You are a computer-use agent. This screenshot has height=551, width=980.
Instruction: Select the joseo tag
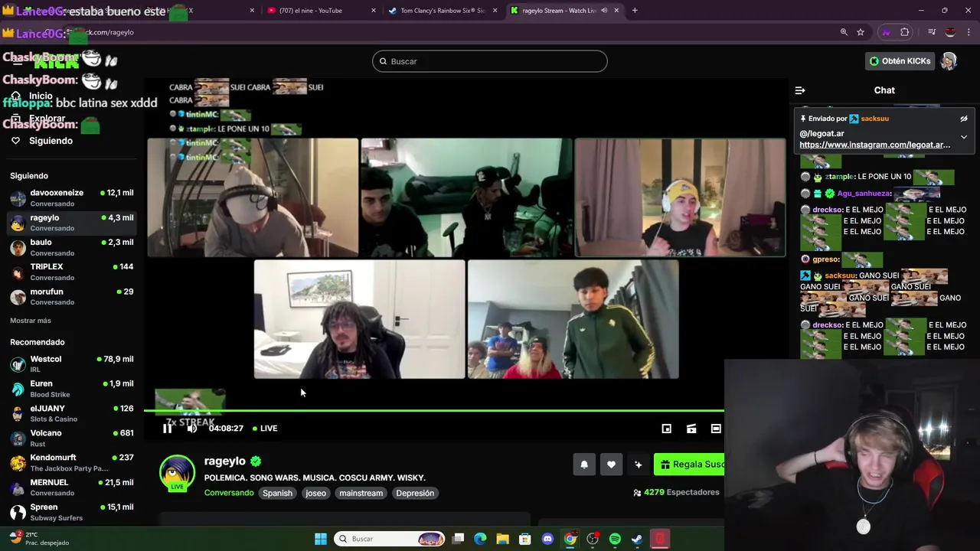[315, 494]
